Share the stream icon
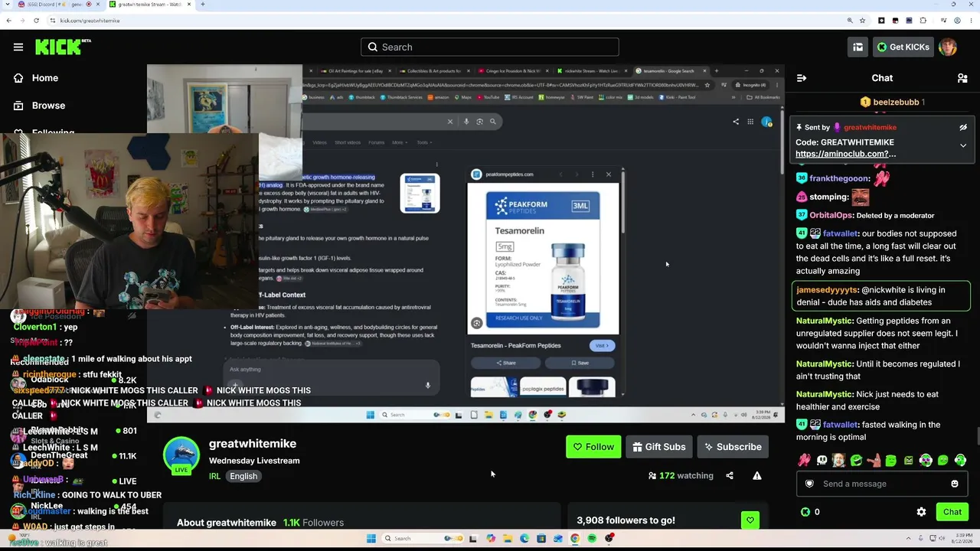This screenshot has width=980, height=551. tap(730, 476)
